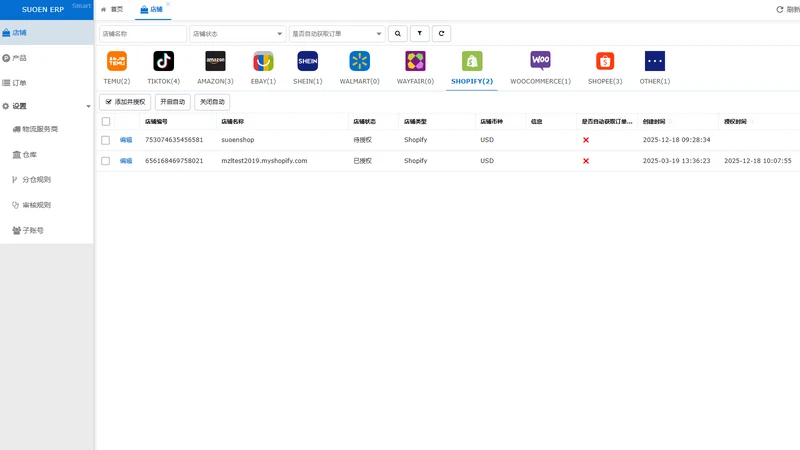Open 仓库 in the sidebar
This screenshot has height=450, width=800.
pyautogui.click(x=46, y=155)
